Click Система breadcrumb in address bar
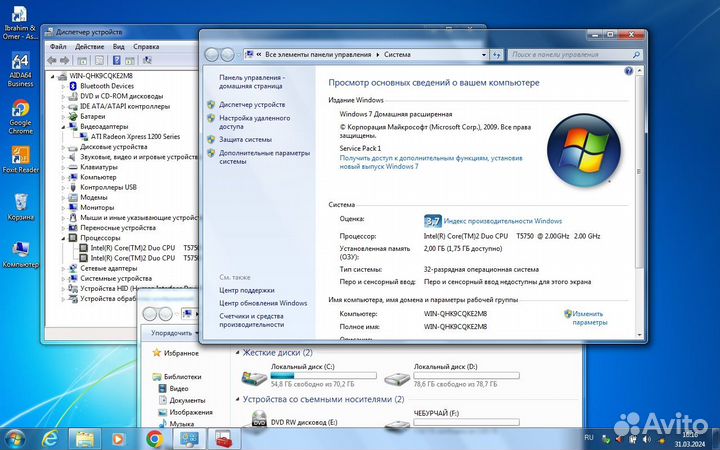Viewport: 720px width, 450px height. coord(397,54)
